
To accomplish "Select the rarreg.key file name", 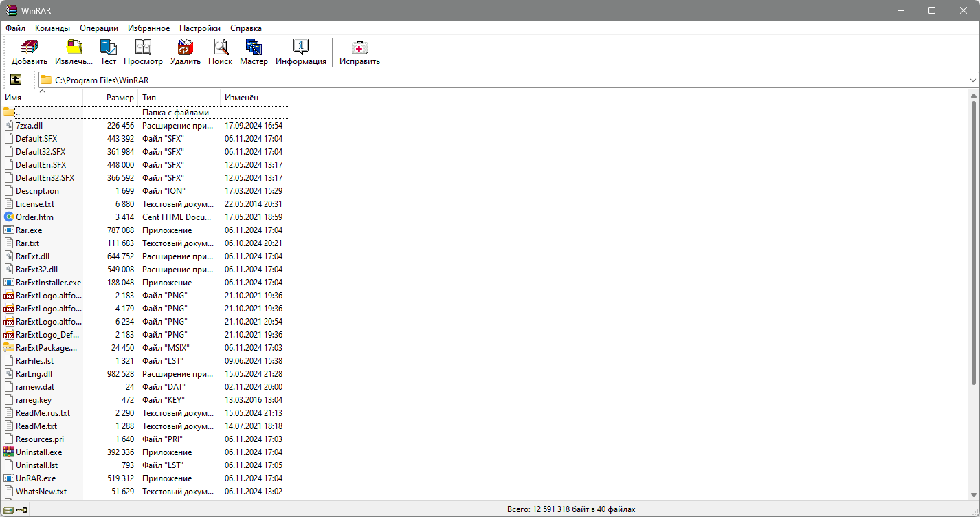I will click(34, 400).
